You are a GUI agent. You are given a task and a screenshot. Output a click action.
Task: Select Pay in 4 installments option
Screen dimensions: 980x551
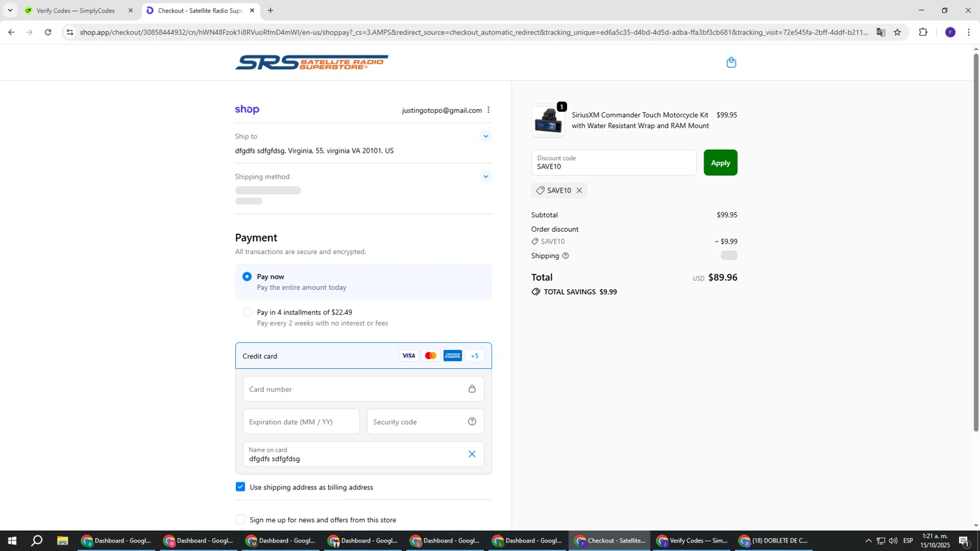247,313
